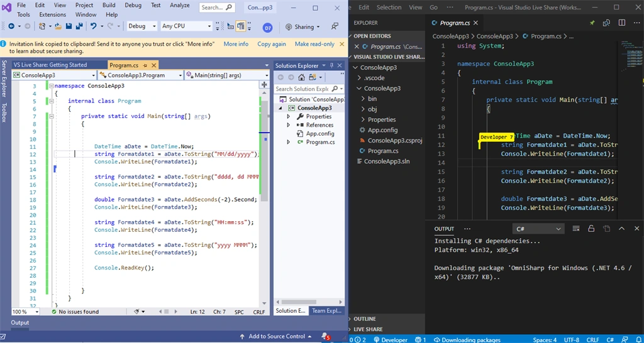
Task: Click the Visual Studio Search box
Action: click(217, 8)
